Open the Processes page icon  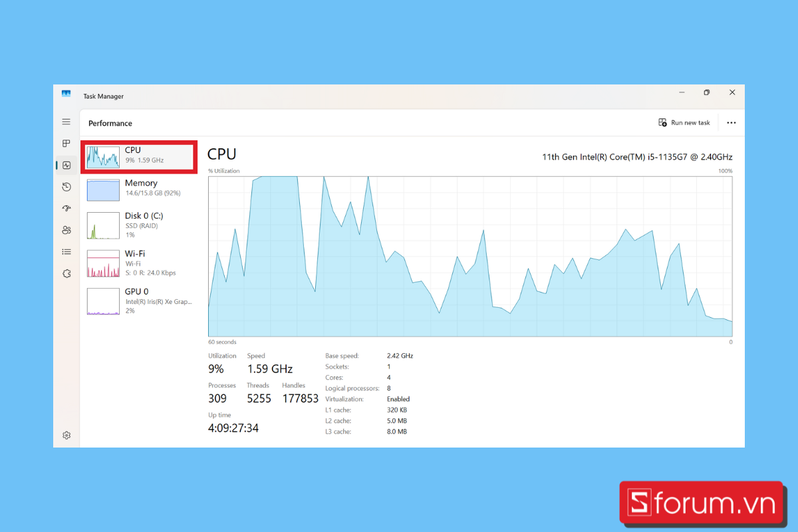click(66, 143)
